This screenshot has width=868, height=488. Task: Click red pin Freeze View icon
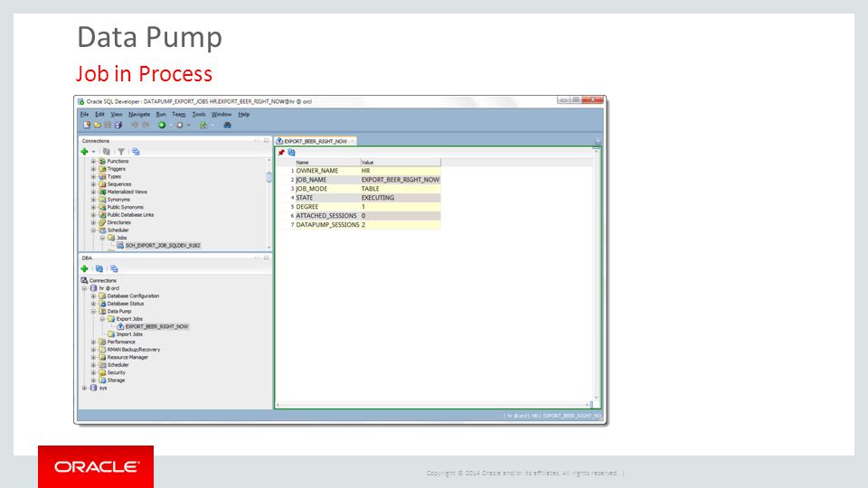click(281, 152)
